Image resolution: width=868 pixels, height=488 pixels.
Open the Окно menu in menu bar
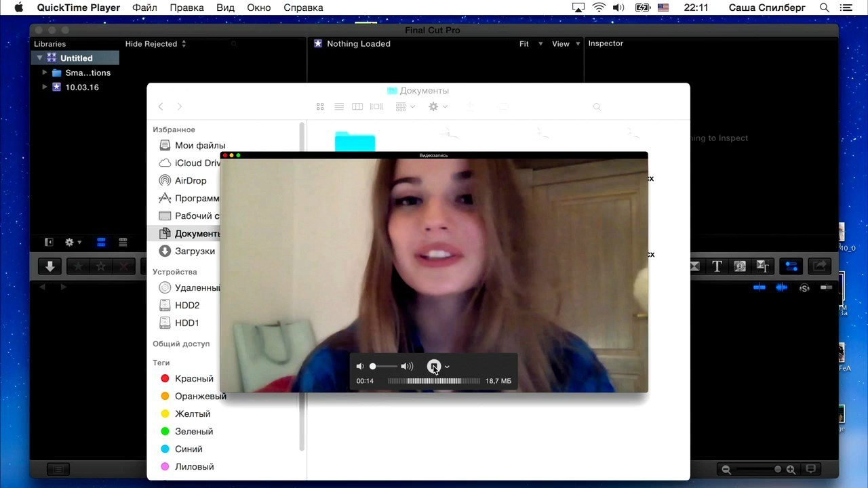point(259,7)
